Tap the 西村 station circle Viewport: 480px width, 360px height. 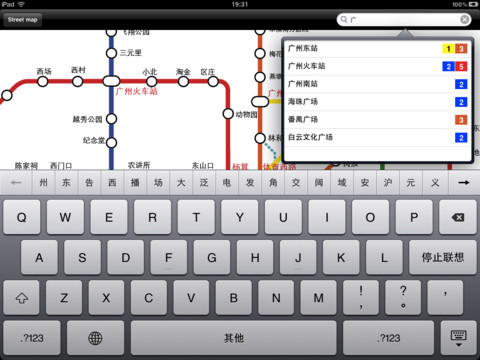click(x=78, y=81)
